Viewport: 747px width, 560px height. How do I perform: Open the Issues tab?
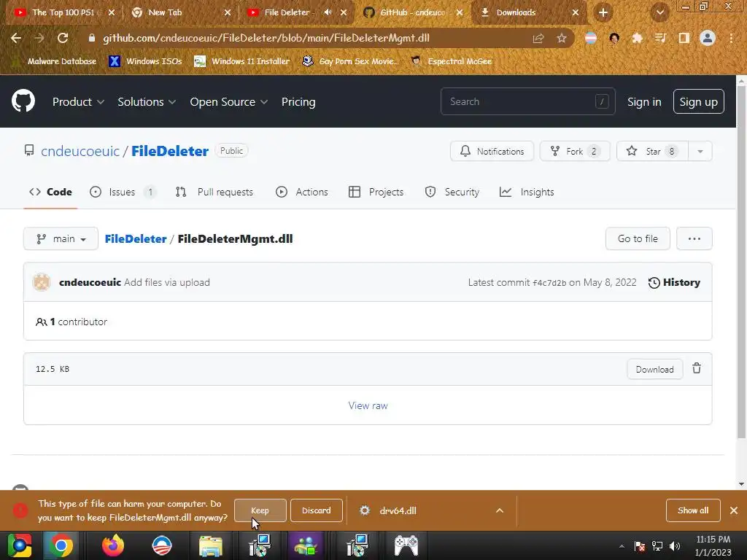point(123,192)
